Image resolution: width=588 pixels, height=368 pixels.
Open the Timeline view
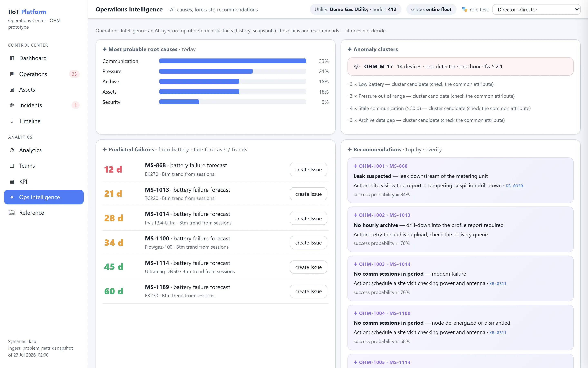[44, 121]
